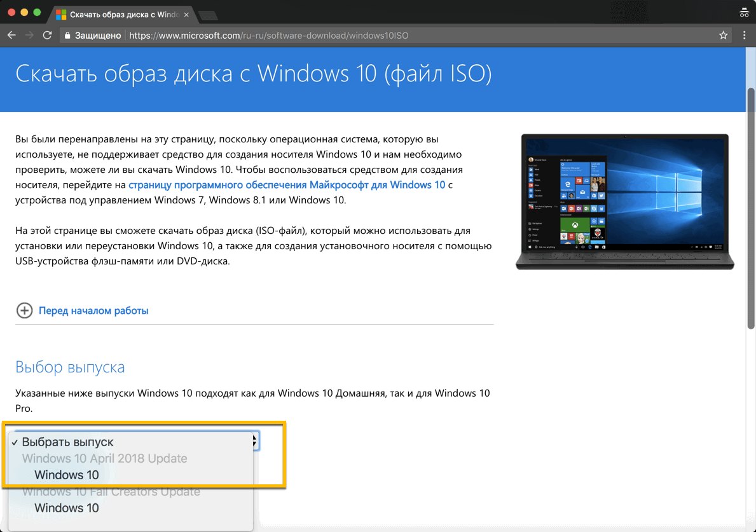
Task: Click the back navigation arrow
Action: point(11,35)
